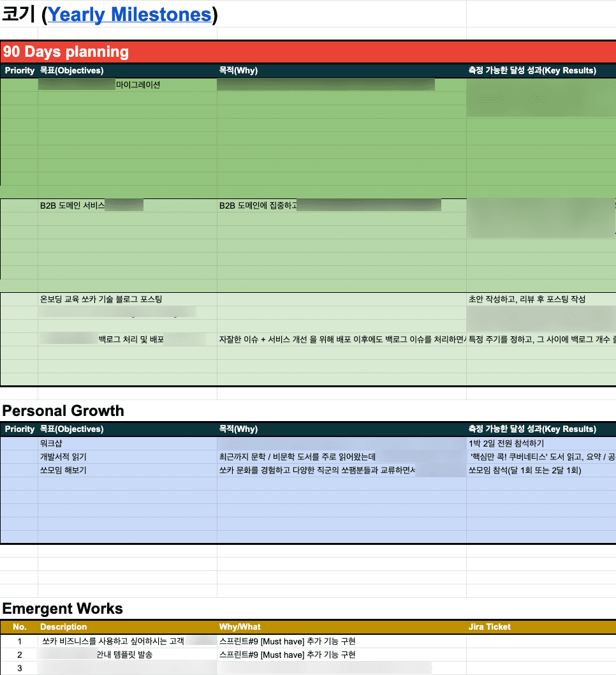
Task: Click the 자잘한 이슈 + 서비스 개선 cell
Action: 342,339
